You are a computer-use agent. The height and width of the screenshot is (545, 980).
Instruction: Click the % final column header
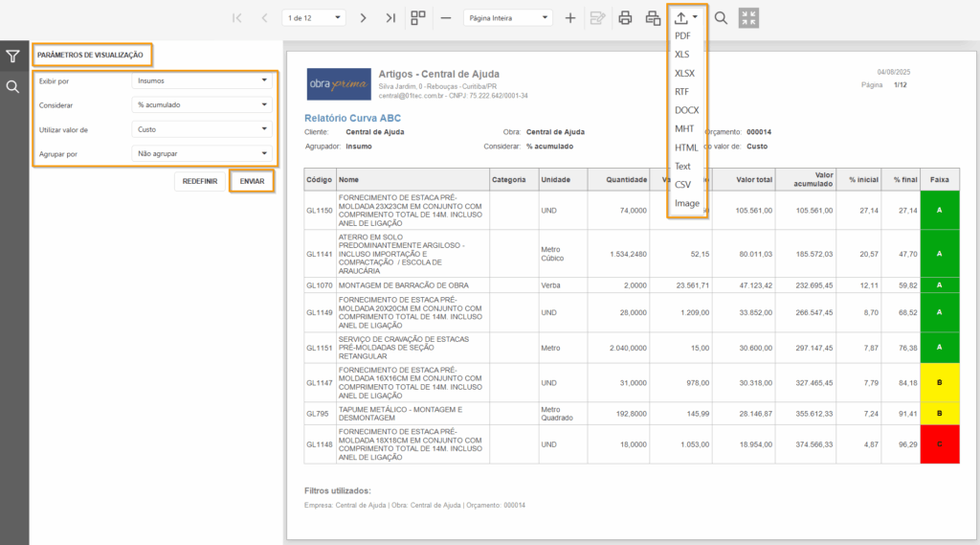pyautogui.click(x=901, y=179)
